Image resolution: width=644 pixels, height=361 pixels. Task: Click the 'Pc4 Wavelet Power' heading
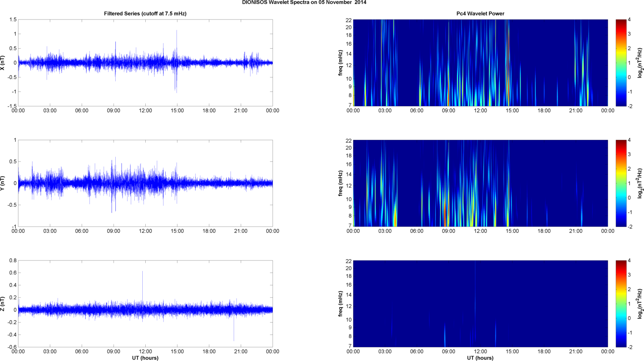480,14
